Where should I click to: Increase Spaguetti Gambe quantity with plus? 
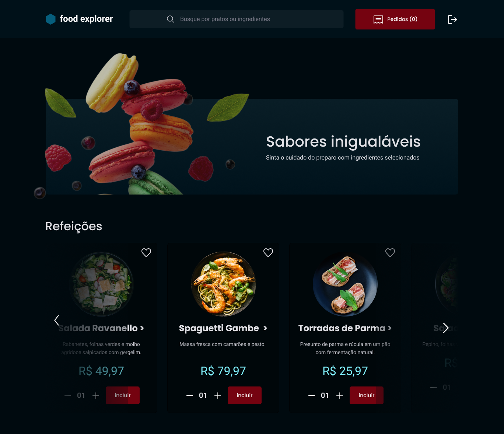click(218, 395)
